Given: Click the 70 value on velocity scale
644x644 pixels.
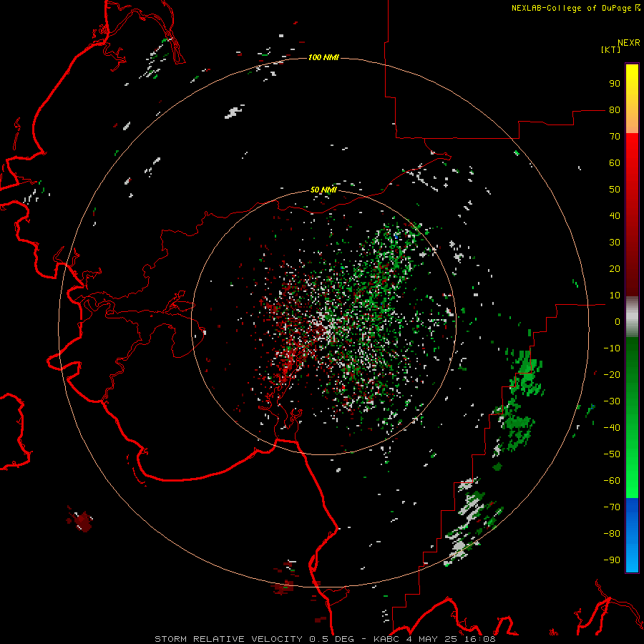Looking at the screenshot, I should (615, 137).
